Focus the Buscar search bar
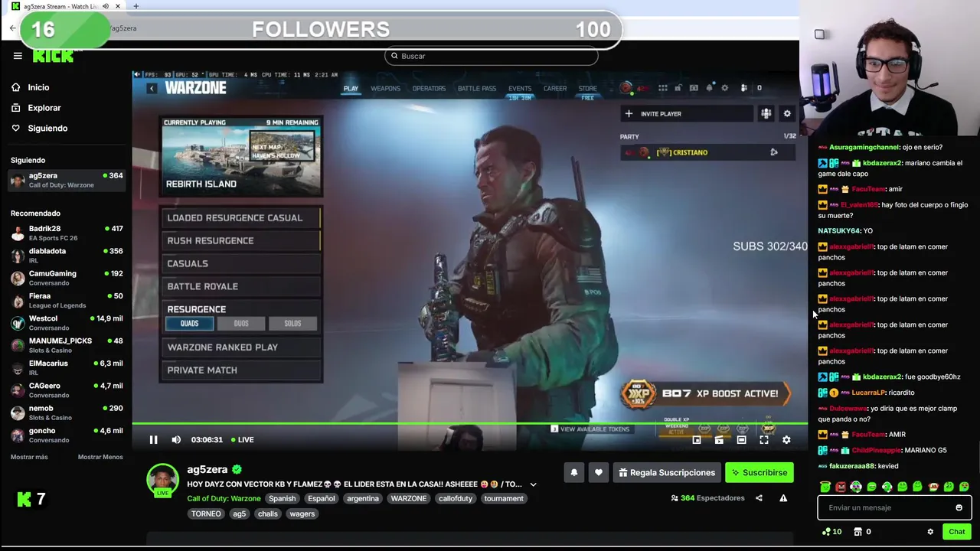 pyautogui.click(x=492, y=56)
